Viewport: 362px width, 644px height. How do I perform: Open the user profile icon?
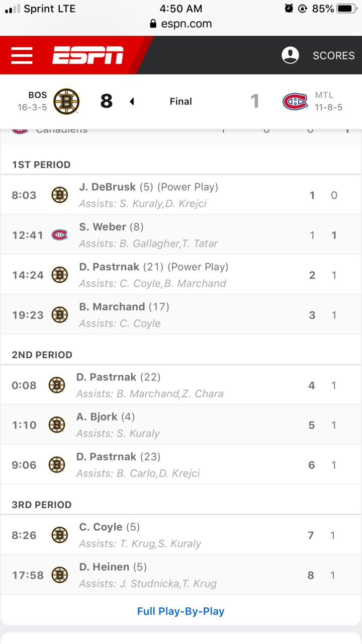[x=290, y=55]
